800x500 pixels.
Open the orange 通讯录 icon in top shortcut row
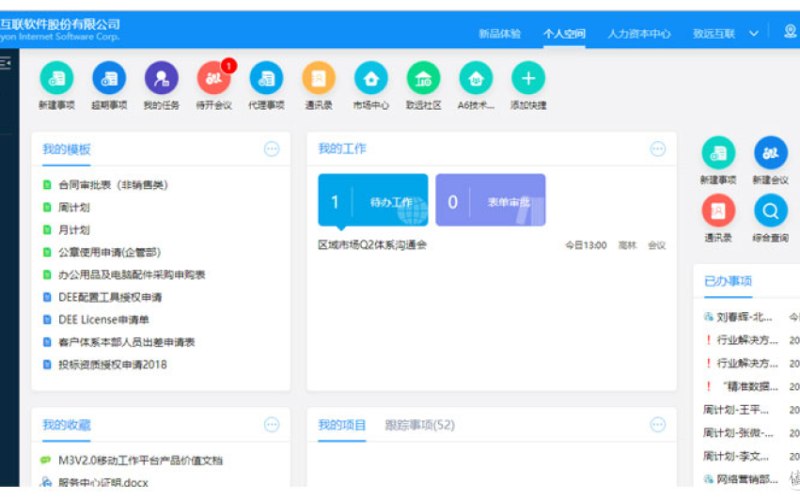pos(318,78)
